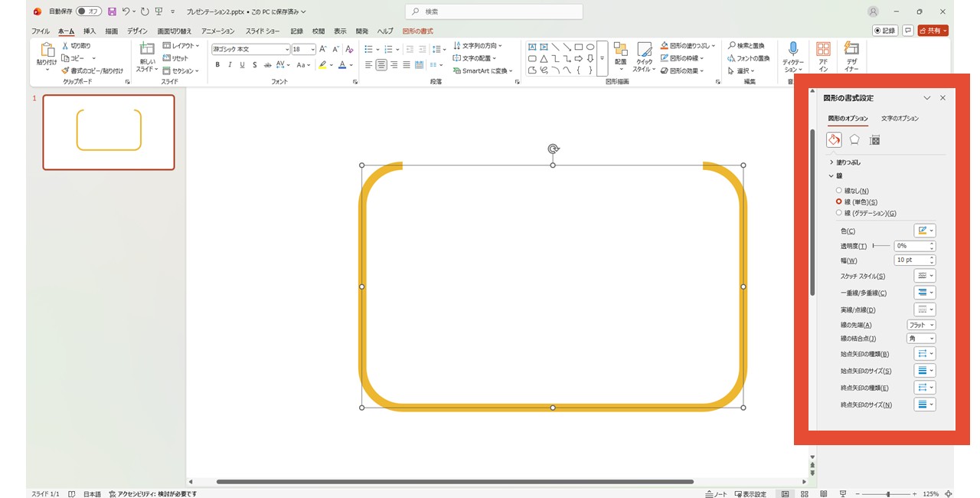Select the 線 (グラデーション) radio button
The height and width of the screenshot is (498, 980).
click(839, 213)
